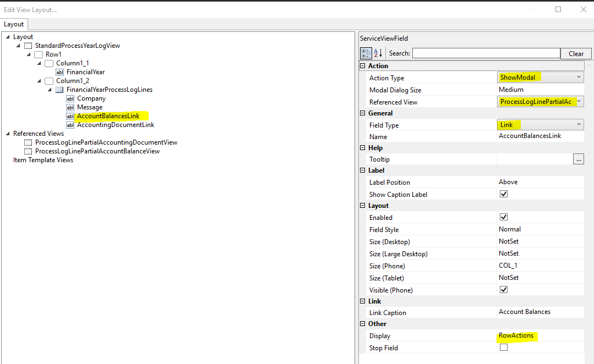This screenshot has height=364, width=594.
Task: Click the AccountBalancesLink field icon
Action: [x=70, y=116]
